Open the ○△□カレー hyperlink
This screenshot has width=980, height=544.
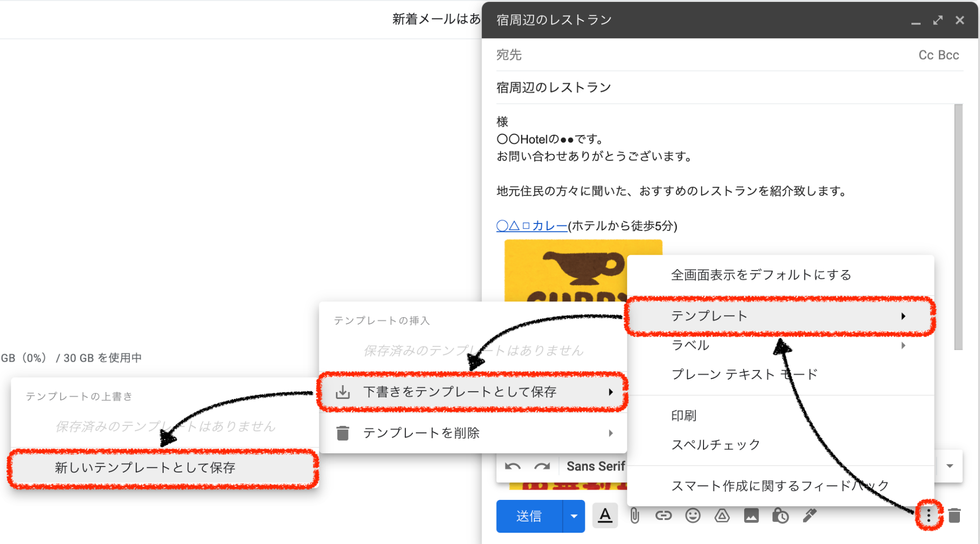(531, 226)
